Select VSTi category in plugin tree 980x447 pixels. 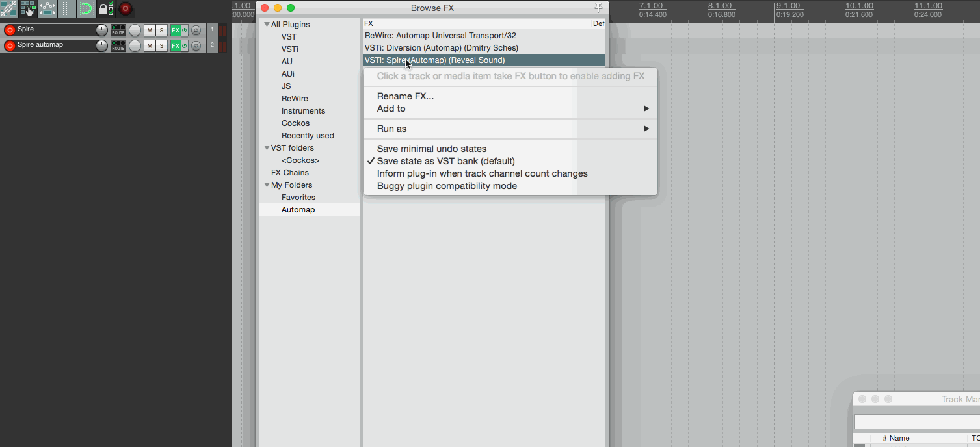290,49
